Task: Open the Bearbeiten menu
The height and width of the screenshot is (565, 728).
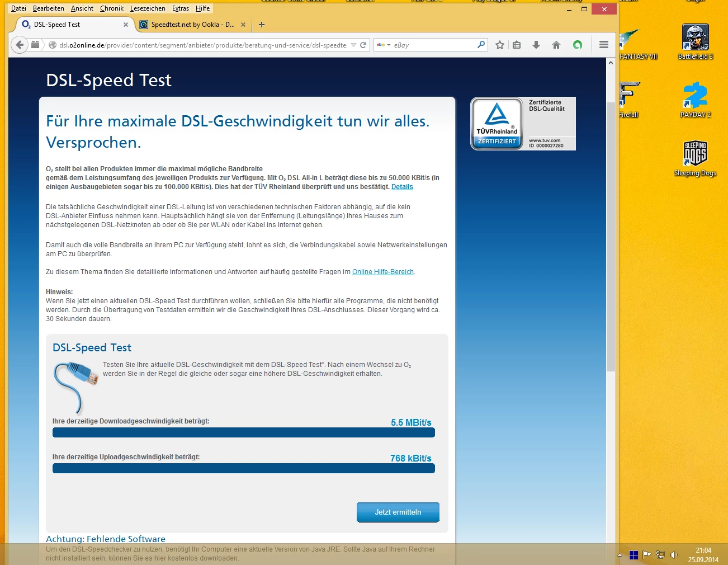Action: [x=49, y=8]
